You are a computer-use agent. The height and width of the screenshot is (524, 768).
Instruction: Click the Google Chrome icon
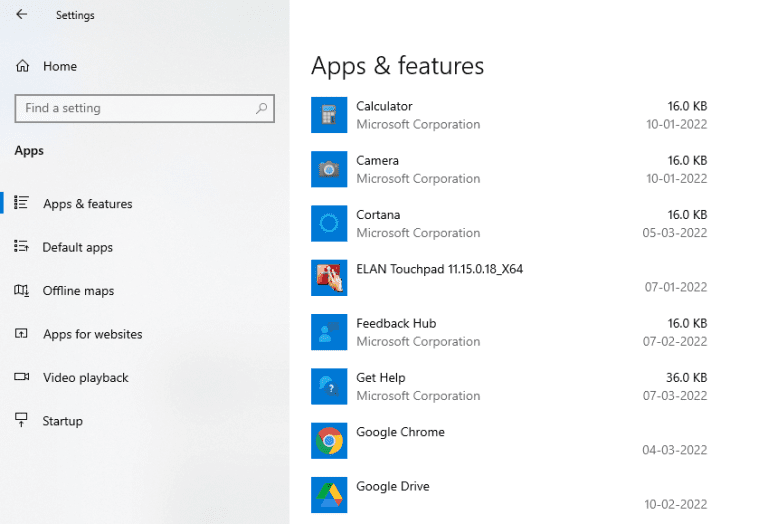pyautogui.click(x=329, y=440)
